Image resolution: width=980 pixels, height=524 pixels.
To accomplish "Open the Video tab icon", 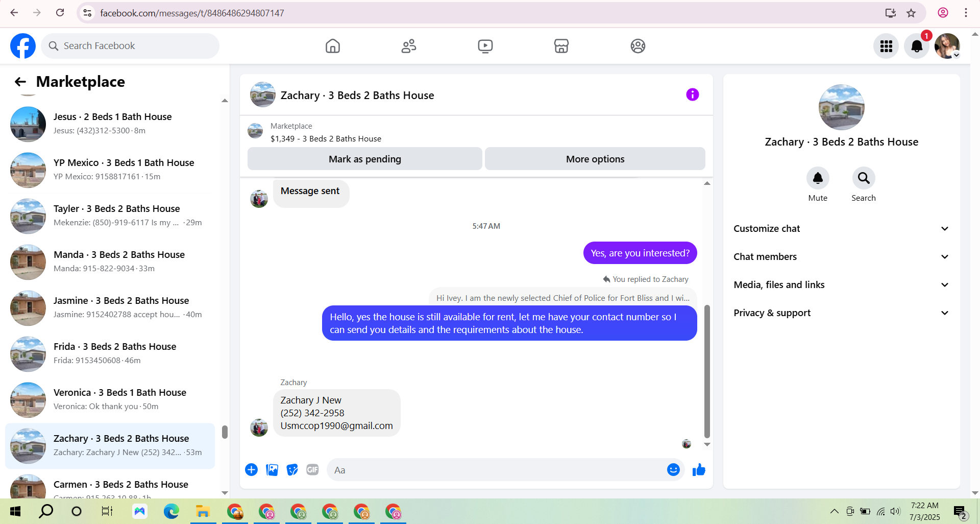I will point(485,46).
